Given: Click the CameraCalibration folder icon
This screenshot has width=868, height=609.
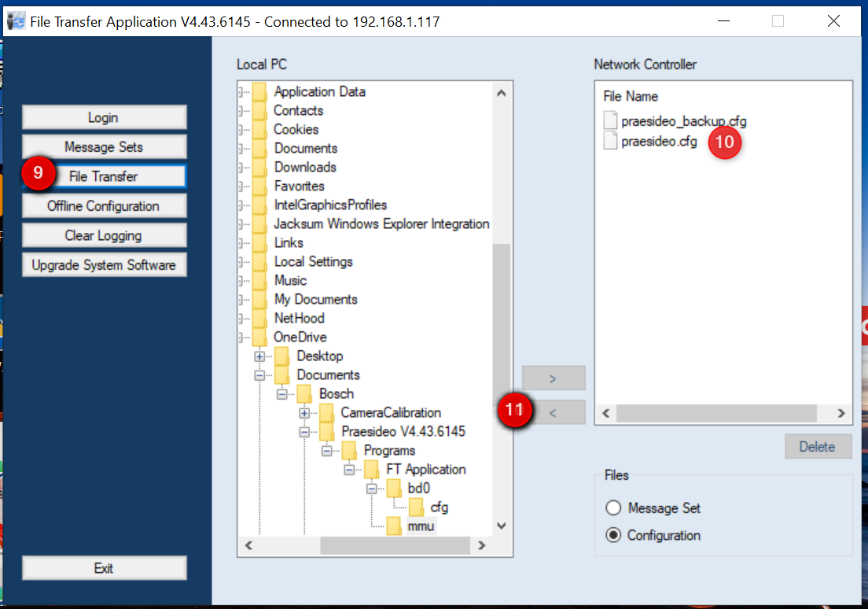Looking at the screenshot, I should click(x=326, y=413).
